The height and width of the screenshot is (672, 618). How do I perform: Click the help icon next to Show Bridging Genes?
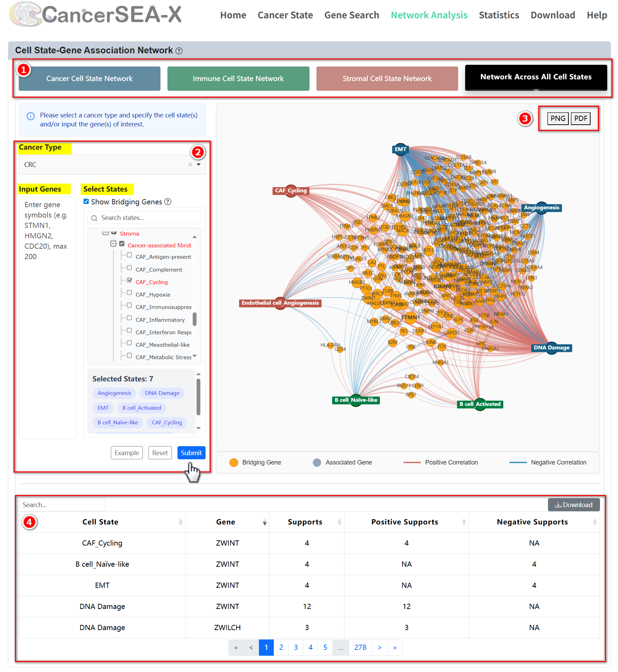click(x=168, y=202)
